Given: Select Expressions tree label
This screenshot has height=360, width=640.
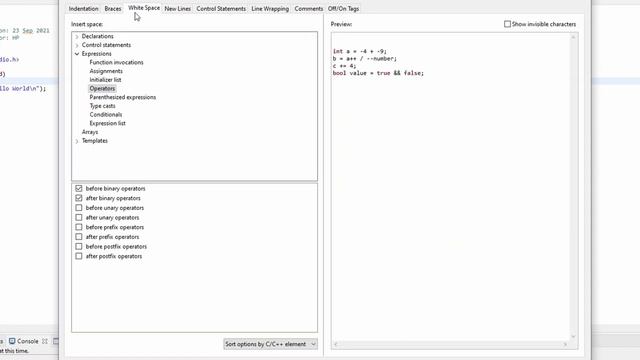Looking at the screenshot, I should pyautogui.click(x=96, y=54).
